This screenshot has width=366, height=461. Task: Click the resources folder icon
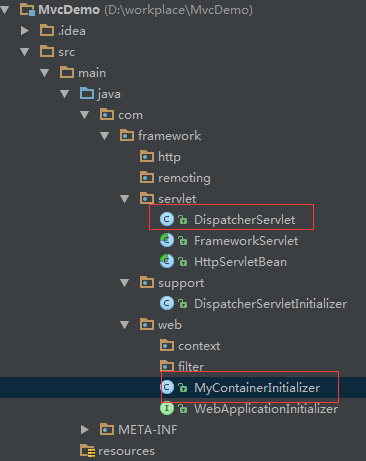click(x=87, y=451)
